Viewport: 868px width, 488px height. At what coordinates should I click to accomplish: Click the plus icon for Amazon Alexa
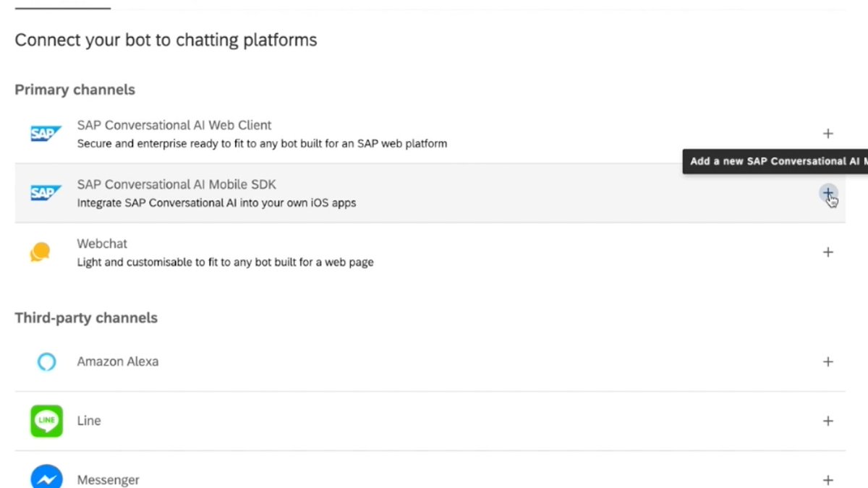(x=828, y=361)
